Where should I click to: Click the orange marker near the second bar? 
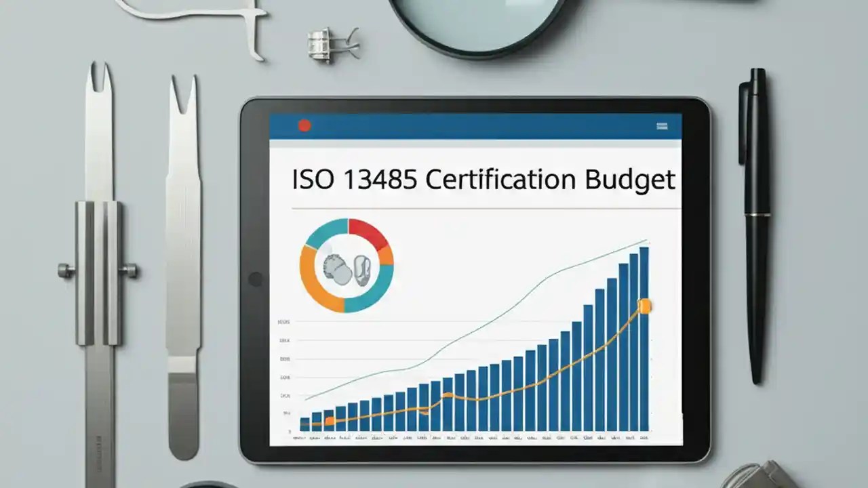click(x=328, y=420)
